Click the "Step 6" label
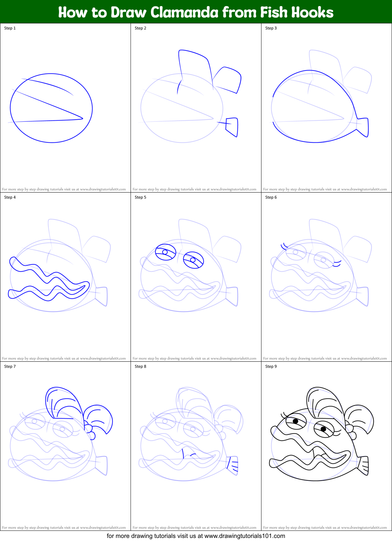The image size is (392, 541). point(271,197)
